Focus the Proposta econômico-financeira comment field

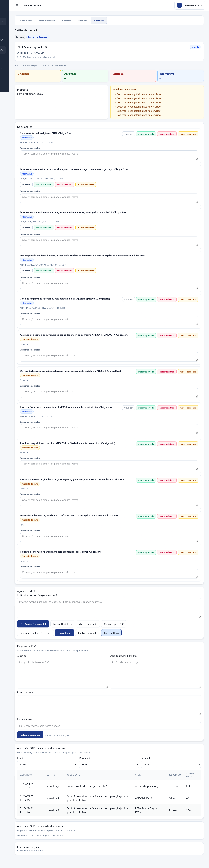(109, 574)
